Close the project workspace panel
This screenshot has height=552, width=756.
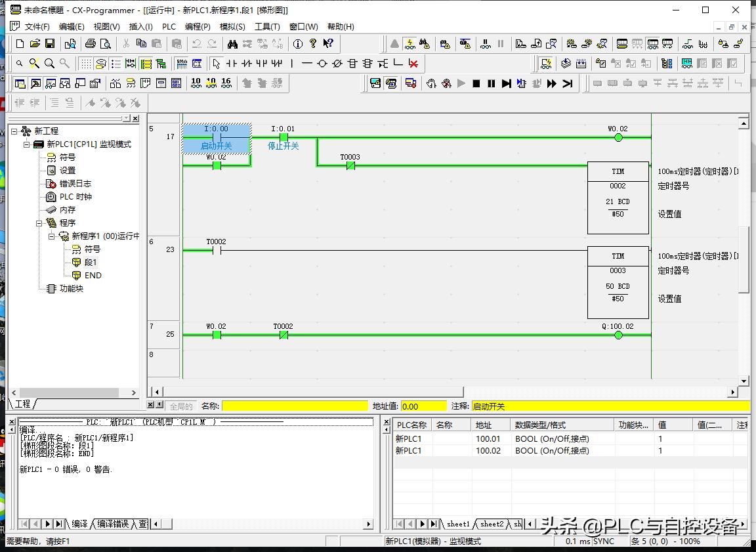click(135, 118)
